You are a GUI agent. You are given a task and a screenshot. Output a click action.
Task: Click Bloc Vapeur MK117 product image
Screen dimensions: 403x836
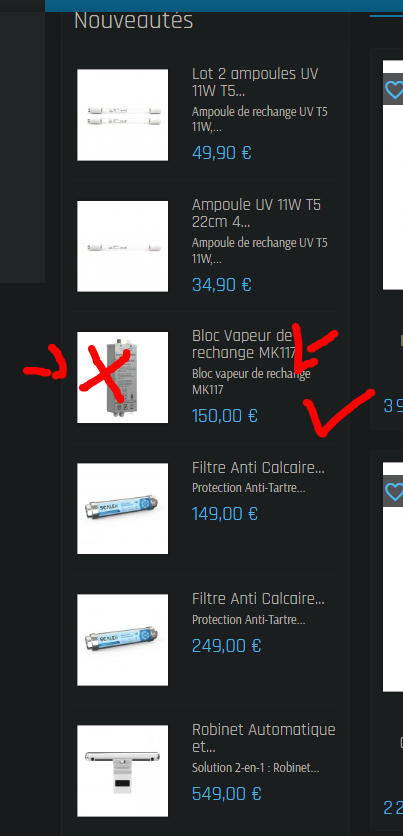click(123, 377)
